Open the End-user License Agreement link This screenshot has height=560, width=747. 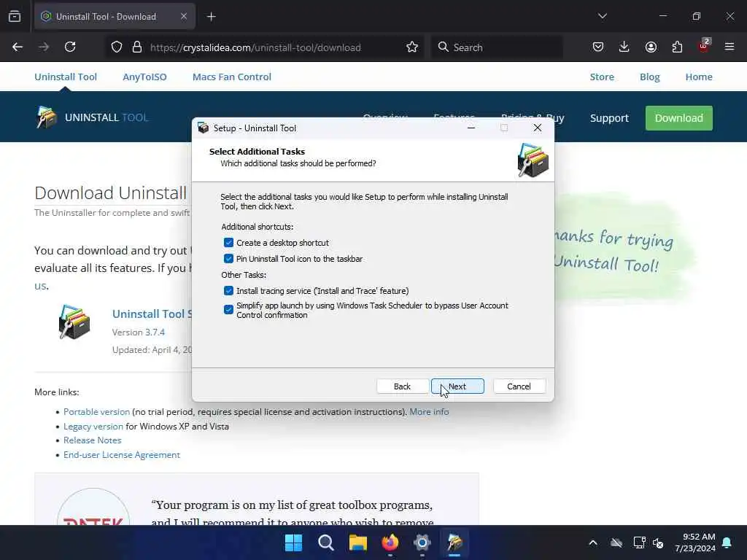[122, 455]
